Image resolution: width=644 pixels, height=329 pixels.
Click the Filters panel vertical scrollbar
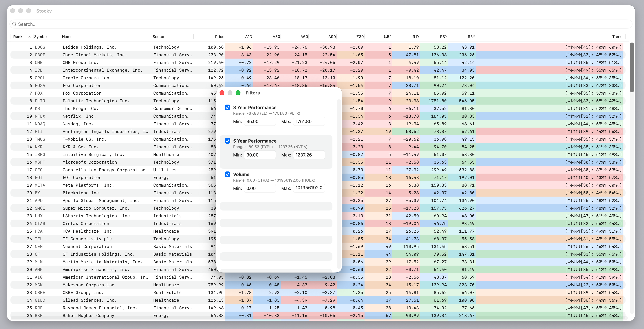pyautogui.click(x=339, y=184)
